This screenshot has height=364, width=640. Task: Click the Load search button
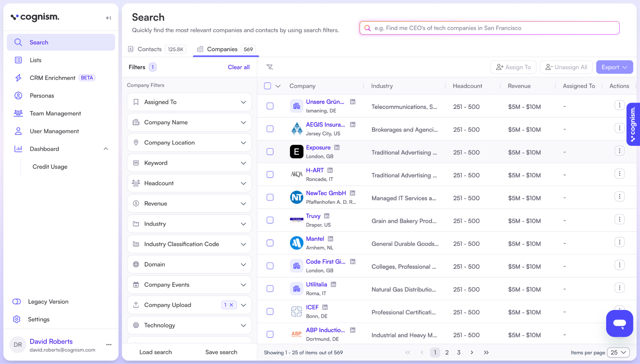[156, 352]
